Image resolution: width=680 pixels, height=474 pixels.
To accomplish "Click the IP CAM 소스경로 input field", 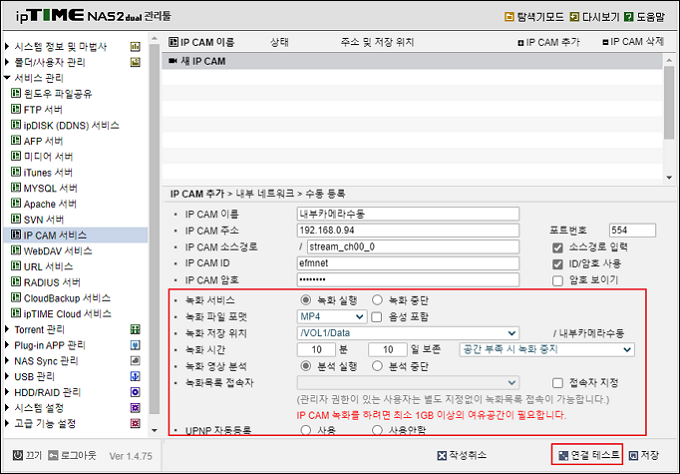I will 413,247.
